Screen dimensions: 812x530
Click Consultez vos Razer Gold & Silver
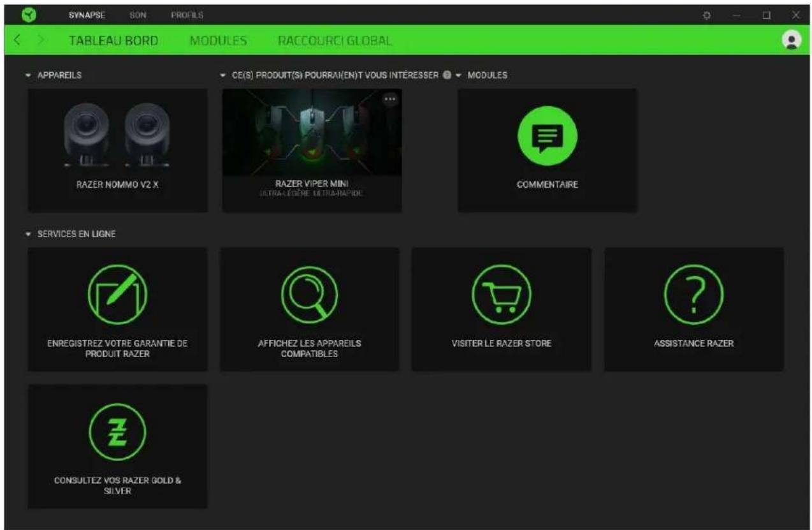click(117, 485)
